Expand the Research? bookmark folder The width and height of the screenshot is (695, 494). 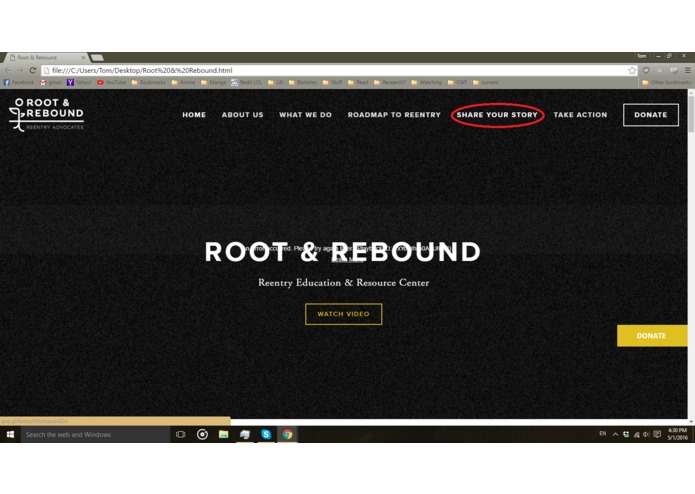[390, 82]
